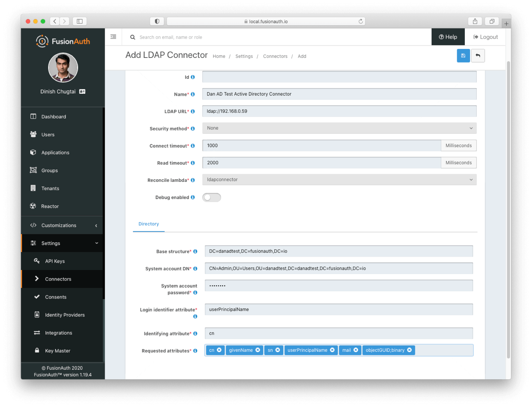Click the info icon next to Identifying attribute
Screen dimensions: 532x407
[195, 334]
